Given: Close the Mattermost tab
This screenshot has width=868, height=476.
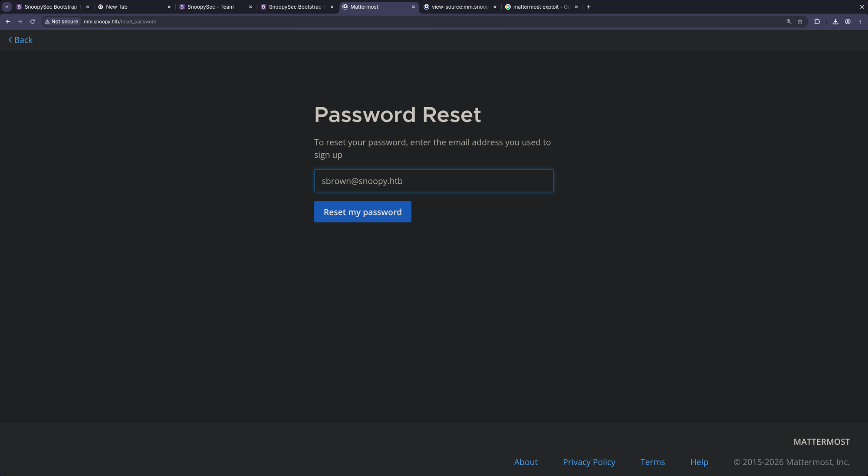Looking at the screenshot, I should coord(414,7).
